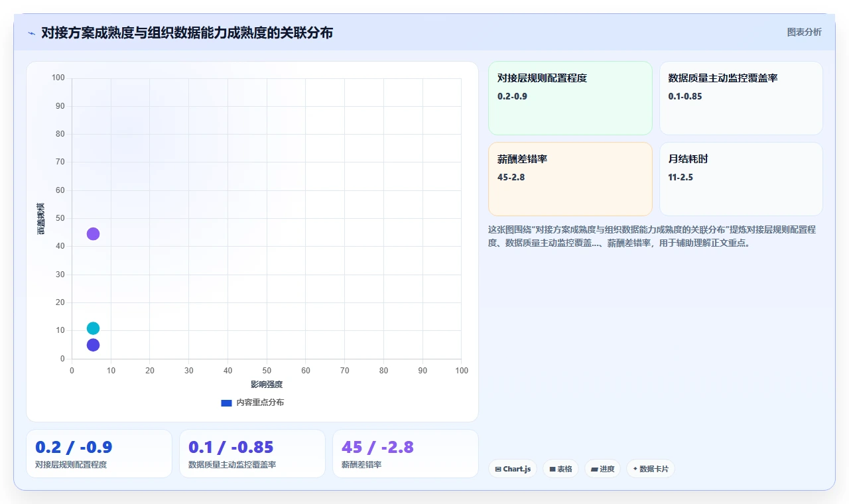Viewport: 849px width, 504px height.
Task: Click the 进度 tag icon
Action: [594, 469]
